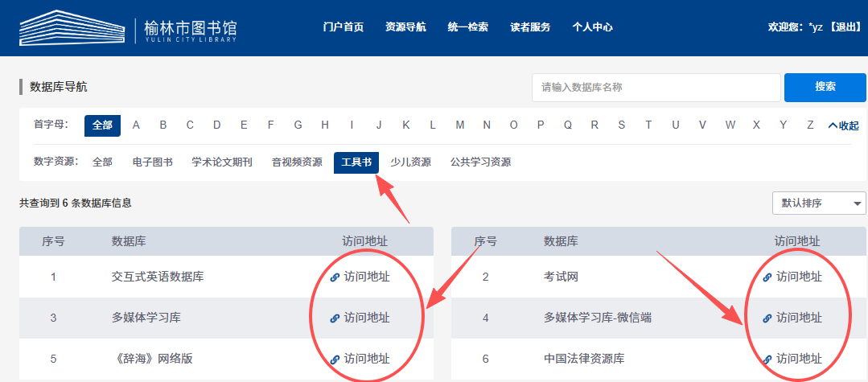Select the 全部 initial letter filter
The width and height of the screenshot is (868, 382).
point(102,125)
